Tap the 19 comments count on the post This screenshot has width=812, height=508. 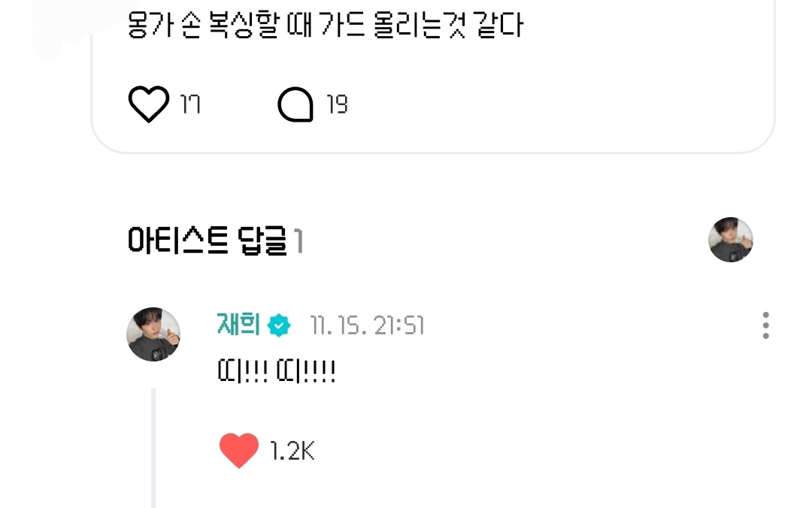pos(337,104)
